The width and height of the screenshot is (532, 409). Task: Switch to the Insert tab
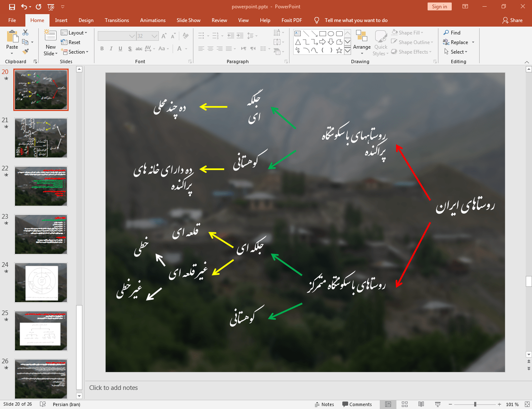(61, 20)
